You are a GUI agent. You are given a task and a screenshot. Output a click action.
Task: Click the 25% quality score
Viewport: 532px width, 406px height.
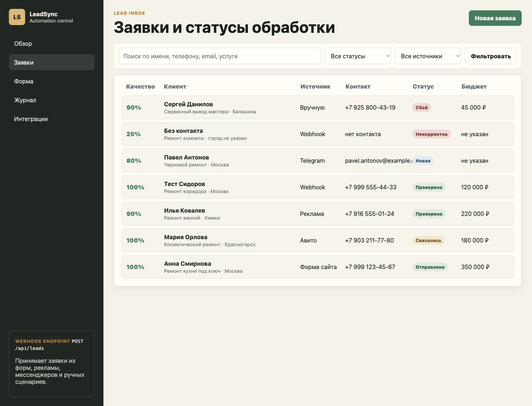click(134, 134)
